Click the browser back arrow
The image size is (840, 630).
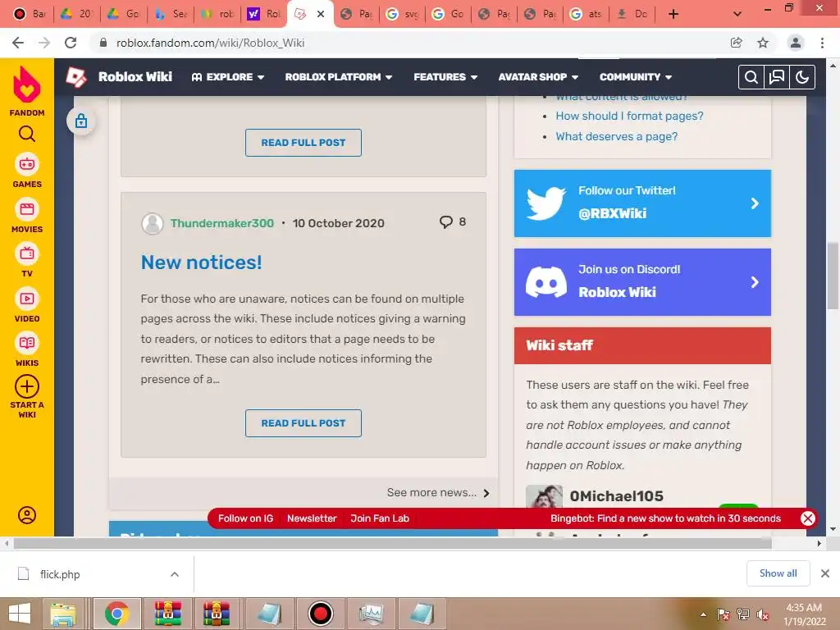[x=18, y=43]
